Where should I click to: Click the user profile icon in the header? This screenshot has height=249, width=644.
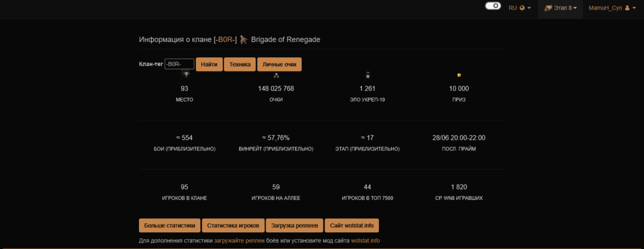(x=627, y=8)
